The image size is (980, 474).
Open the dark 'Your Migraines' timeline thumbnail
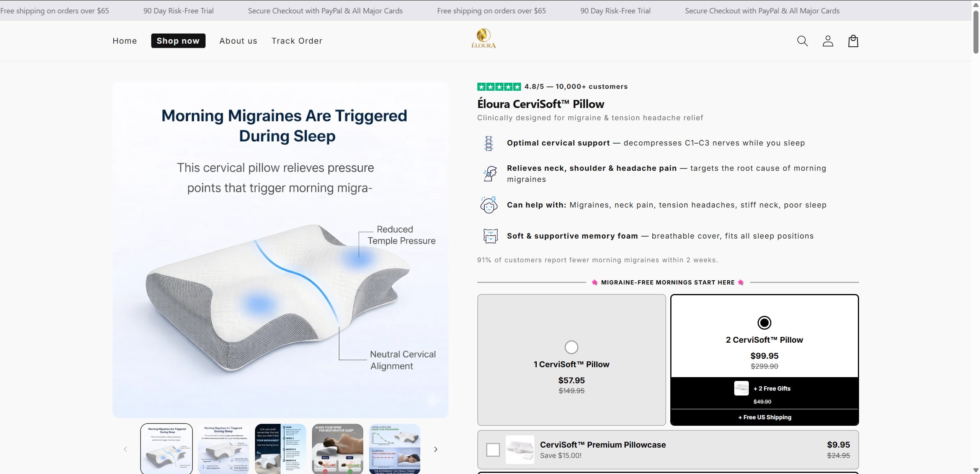(280, 449)
